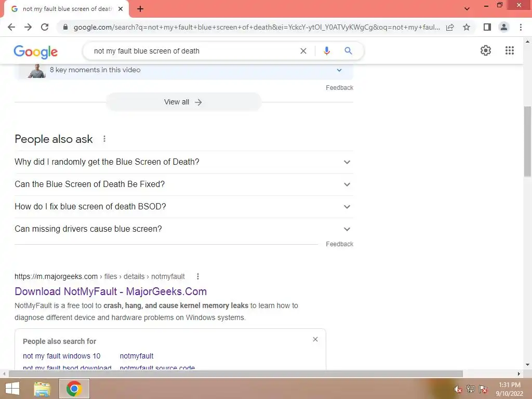The width and height of the screenshot is (532, 399).
Task: Open the Windows Start button
Action: pyautogui.click(x=12, y=389)
